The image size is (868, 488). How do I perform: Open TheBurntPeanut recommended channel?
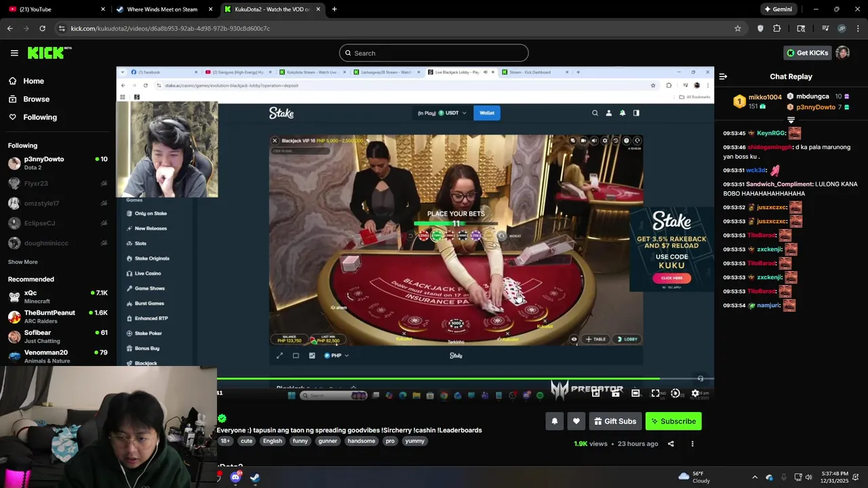(x=58, y=317)
